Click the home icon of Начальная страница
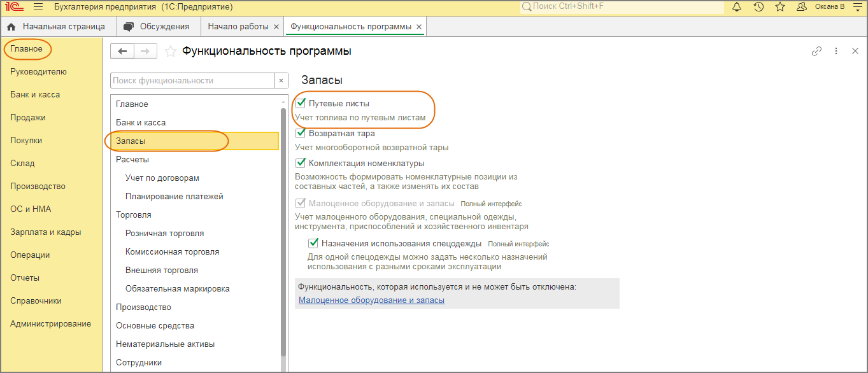The height and width of the screenshot is (373, 868). click(11, 27)
